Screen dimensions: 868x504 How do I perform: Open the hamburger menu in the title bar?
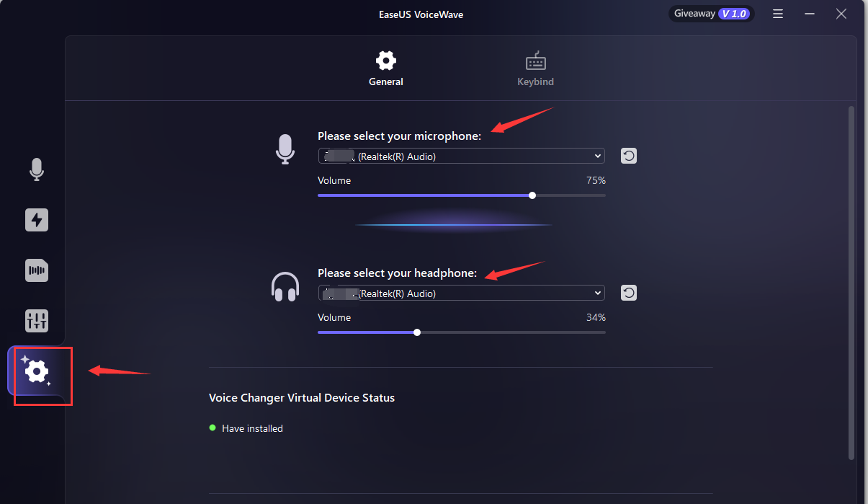(x=777, y=14)
